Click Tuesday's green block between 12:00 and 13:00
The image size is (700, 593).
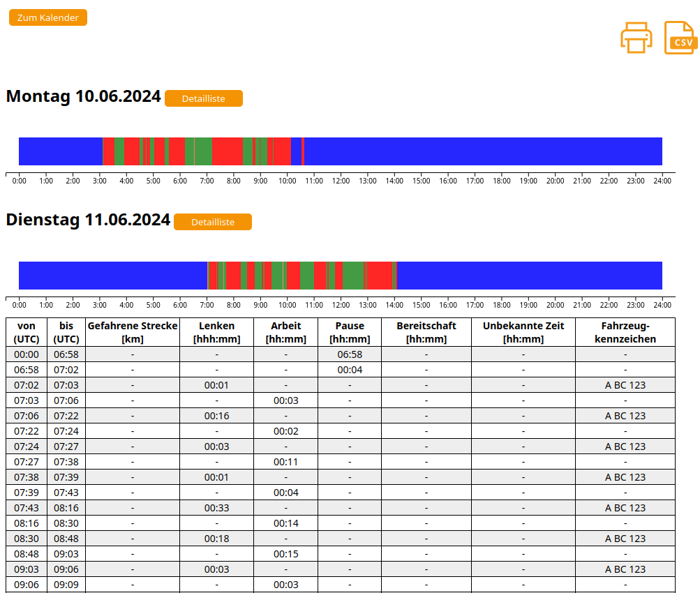coord(354,276)
